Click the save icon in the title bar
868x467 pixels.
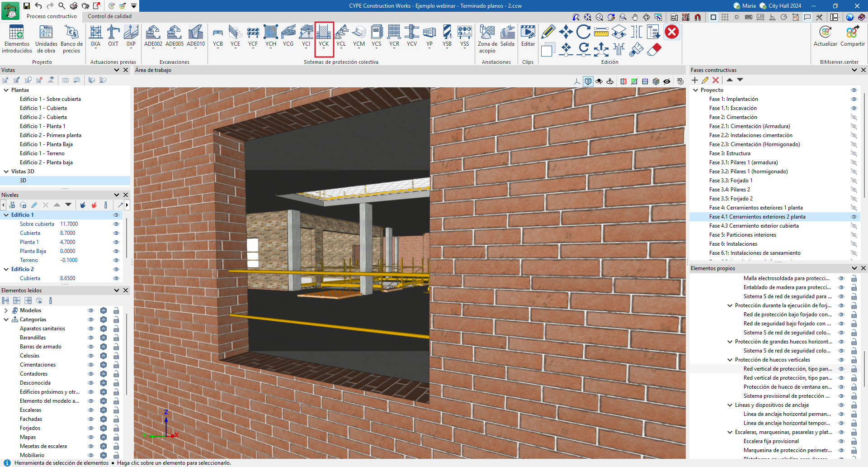(x=27, y=6)
